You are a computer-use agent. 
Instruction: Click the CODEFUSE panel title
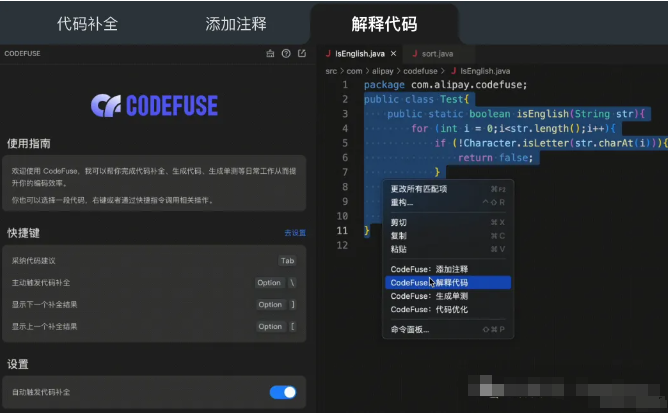coord(22,53)
